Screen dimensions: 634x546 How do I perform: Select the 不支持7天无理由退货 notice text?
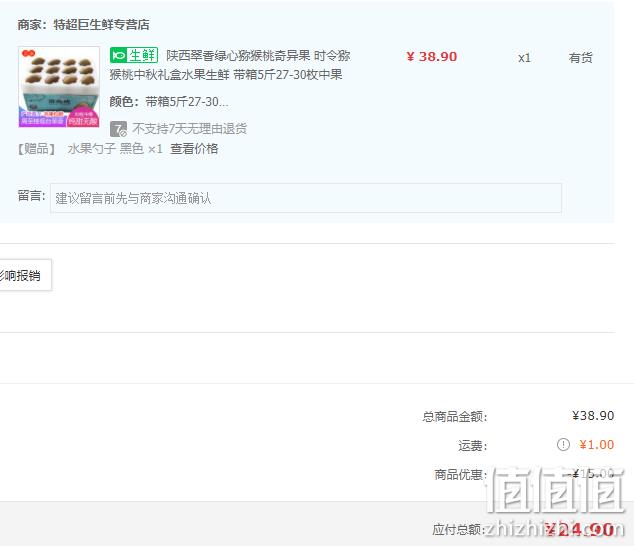(190, 129)
